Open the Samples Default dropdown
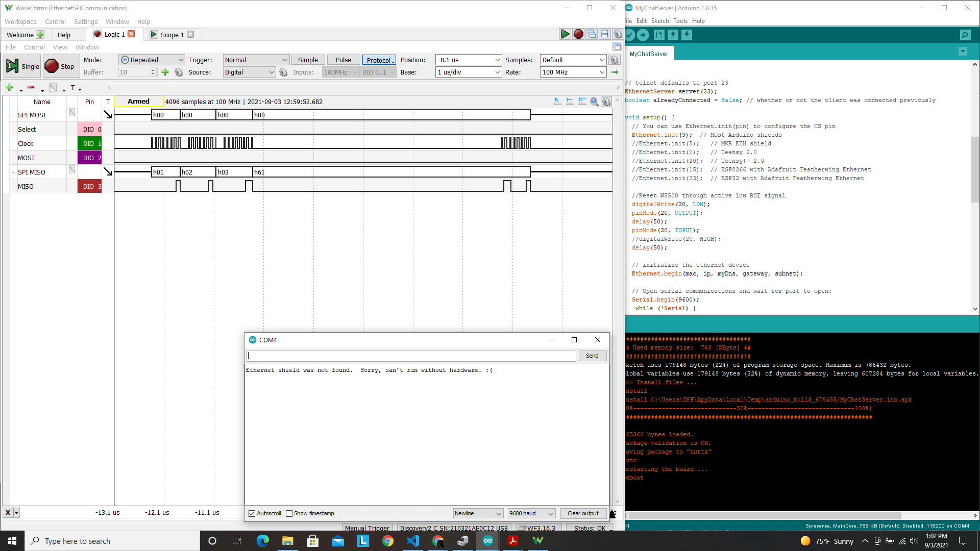This screenshot has width=980, height=551. [x=573, y=60]
